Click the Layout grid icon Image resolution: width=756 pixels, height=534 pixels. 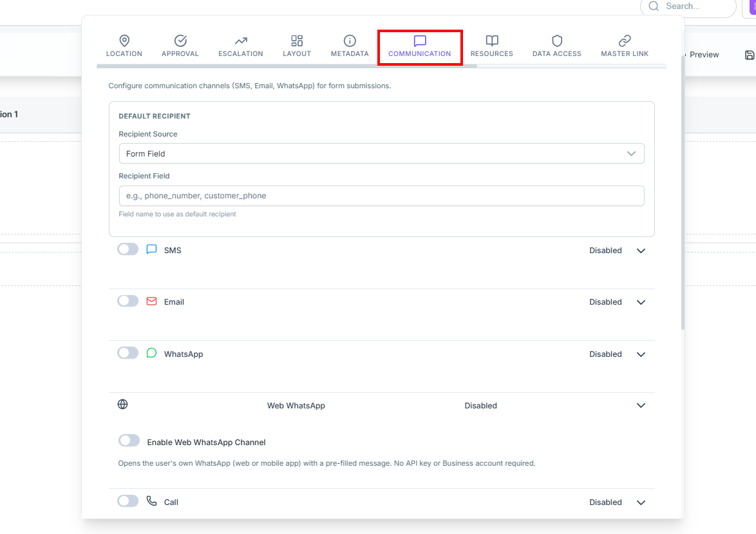pyautogui.click(x=297, y=41)
